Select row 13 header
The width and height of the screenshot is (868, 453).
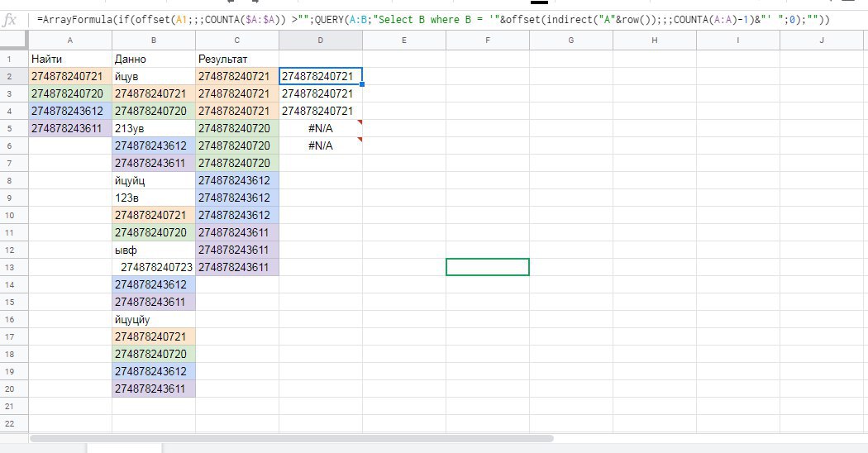coord(14,268)
